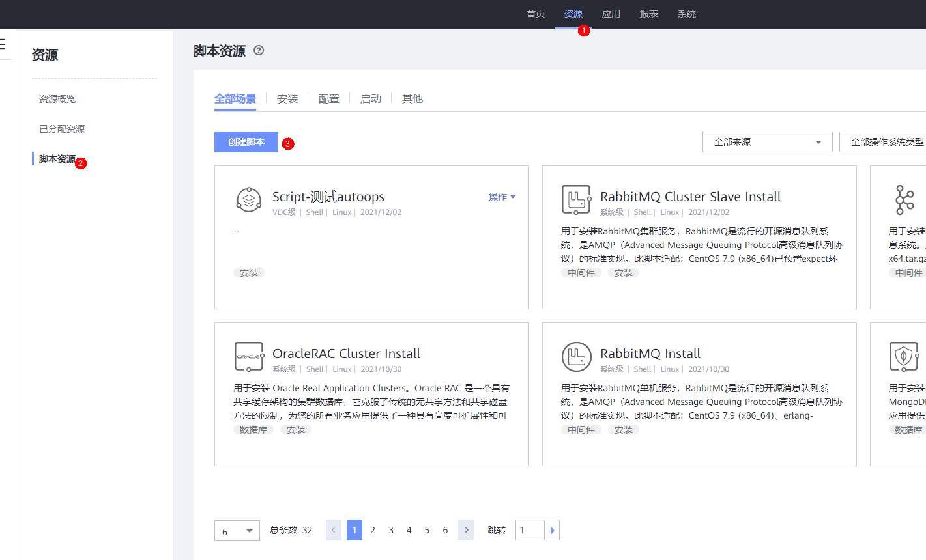Open the page size dropdown showing 6
The height and width of the screenshot is (560, 926).
[237, 531]
